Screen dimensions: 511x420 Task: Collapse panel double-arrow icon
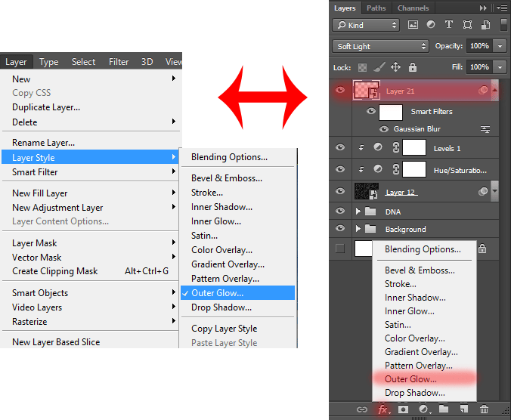click(x=483, y=8)
